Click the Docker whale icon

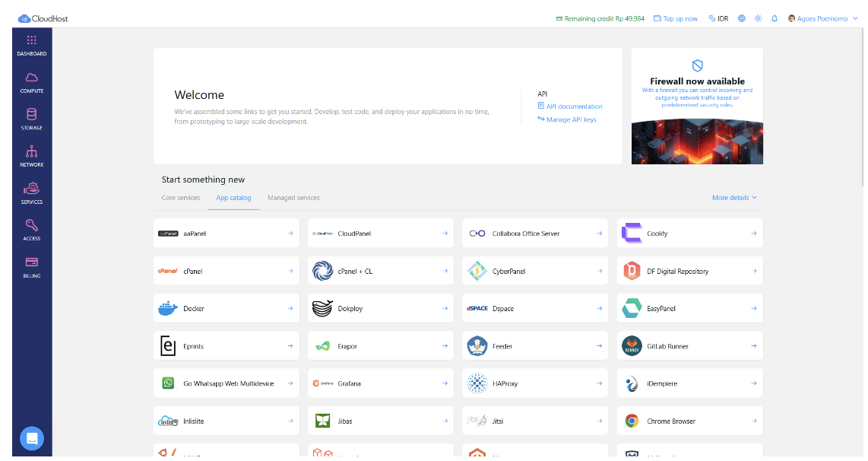click(x=168, y=309)
